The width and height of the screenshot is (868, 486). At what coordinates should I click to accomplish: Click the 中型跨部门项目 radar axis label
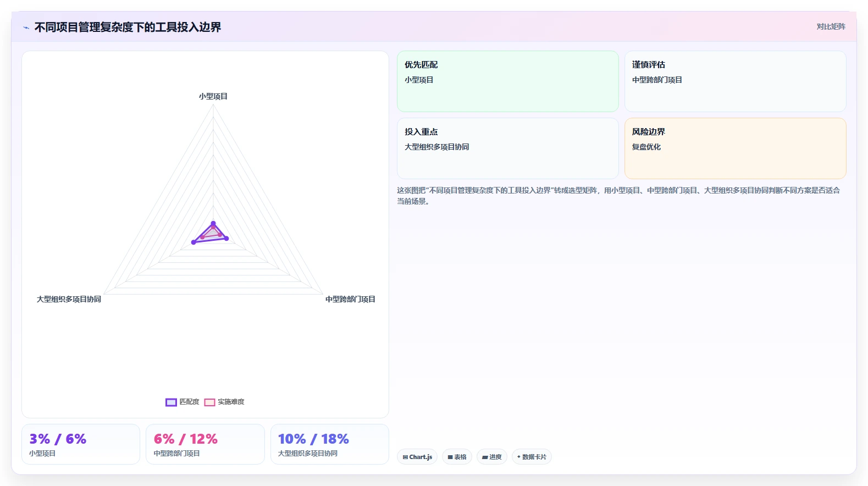pyautogui.click(x=350, y=299)
